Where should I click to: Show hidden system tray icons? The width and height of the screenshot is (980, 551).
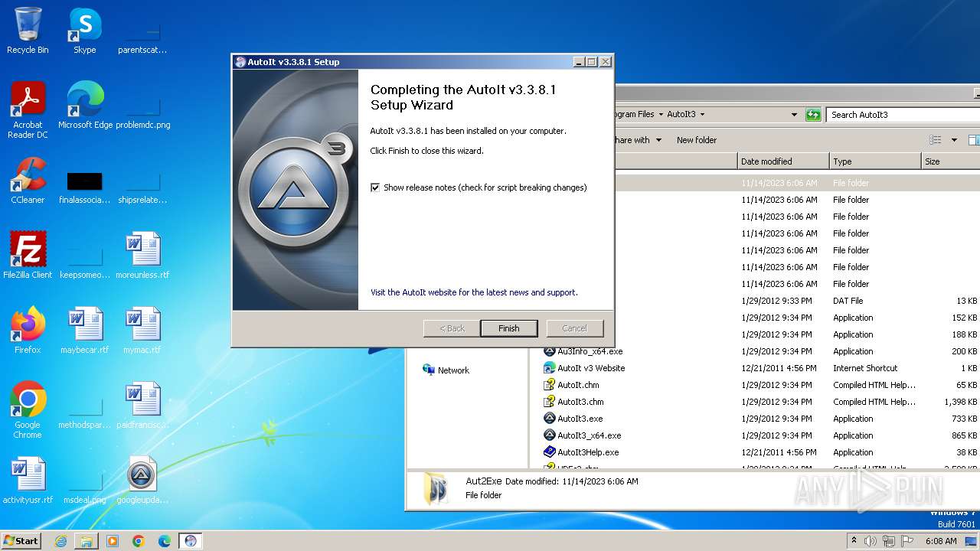pyautogui.click(x=854, y=540)
